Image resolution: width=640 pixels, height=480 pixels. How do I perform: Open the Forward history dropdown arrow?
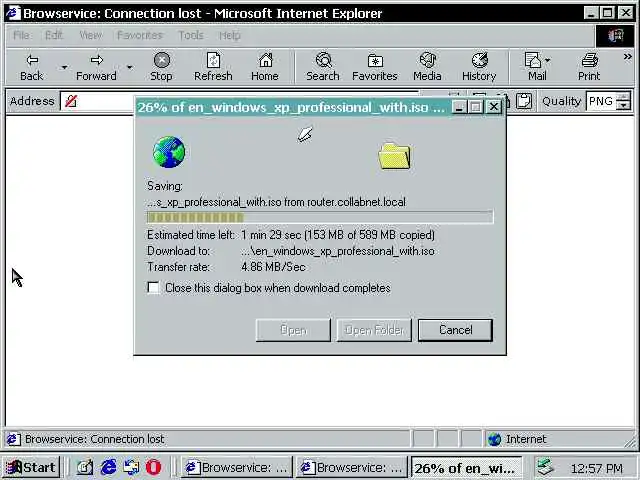click(x=129, y=67)
